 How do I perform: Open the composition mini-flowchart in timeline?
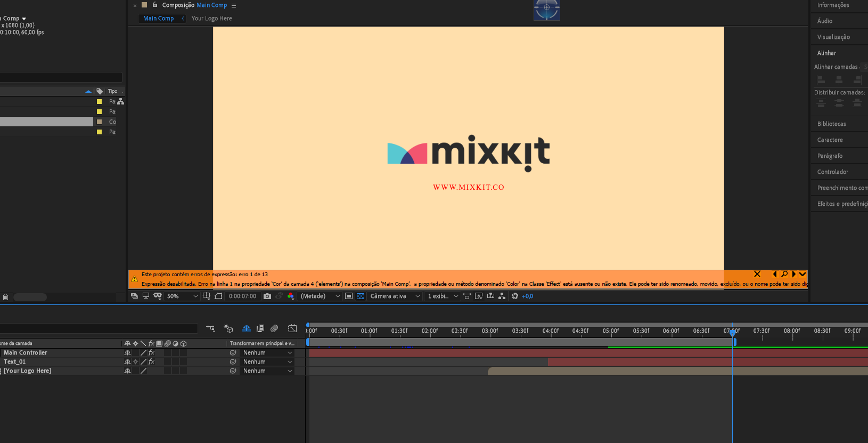[211, 328]
